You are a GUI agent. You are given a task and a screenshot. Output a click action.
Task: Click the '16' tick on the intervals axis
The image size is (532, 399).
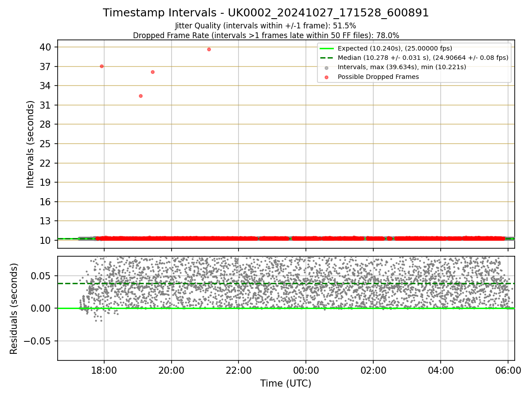coord(46,202)
